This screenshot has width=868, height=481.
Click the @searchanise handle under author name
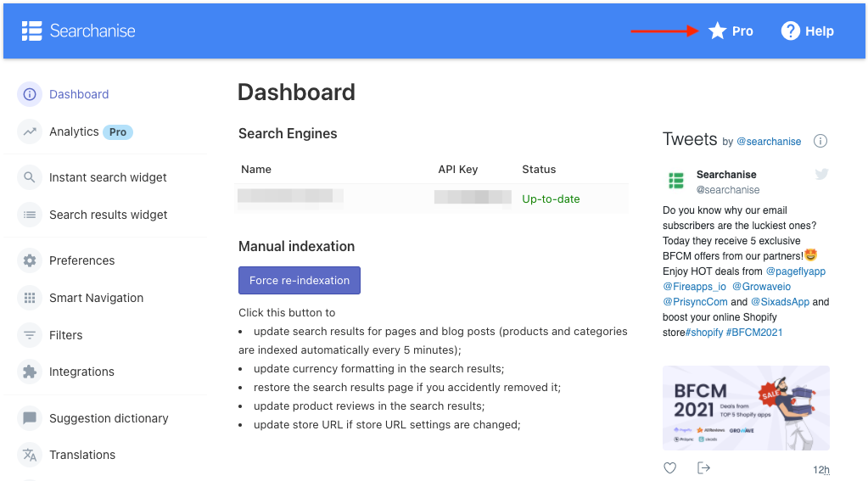[728, 190]
